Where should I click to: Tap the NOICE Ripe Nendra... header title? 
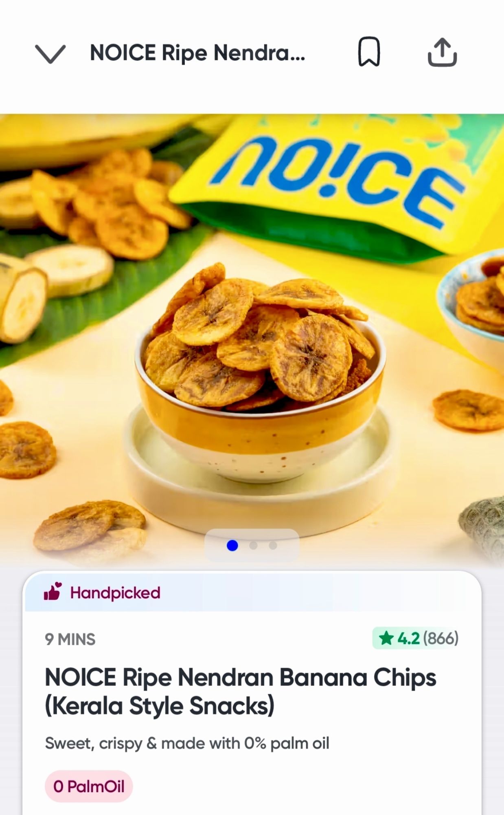click(197, 53)
